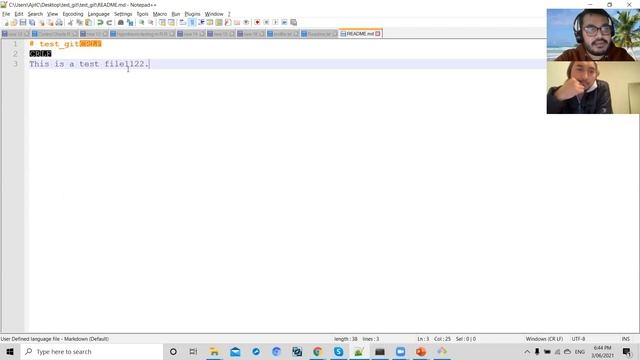Click the 'This is a test file1122.' line
Image resolution: width=640 pixels, height=360 pixels.
coord(89,64)
